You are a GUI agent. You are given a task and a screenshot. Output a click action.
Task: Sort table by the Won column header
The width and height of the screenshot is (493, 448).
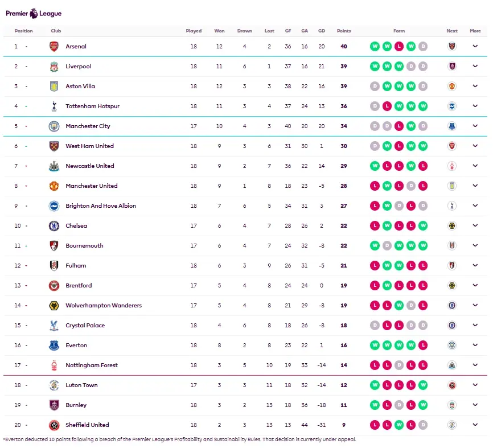220,31
